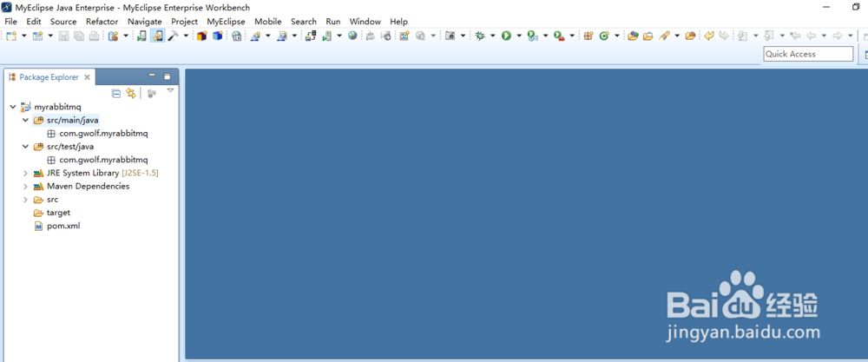
Task: Open the New Java Class dropdown arrow
Action: tap(617, 36)
